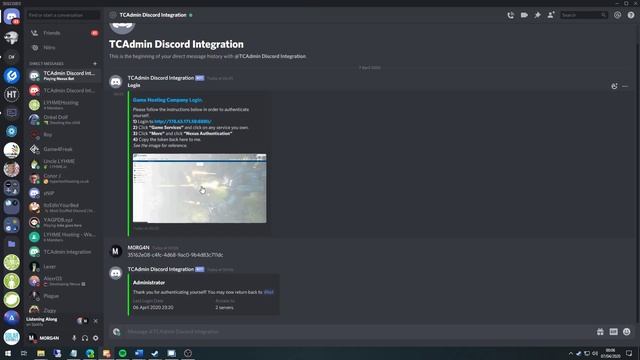Open Microsoft Edge from the taskbar
Screen dimensions: 640x360
coord(90,353)
